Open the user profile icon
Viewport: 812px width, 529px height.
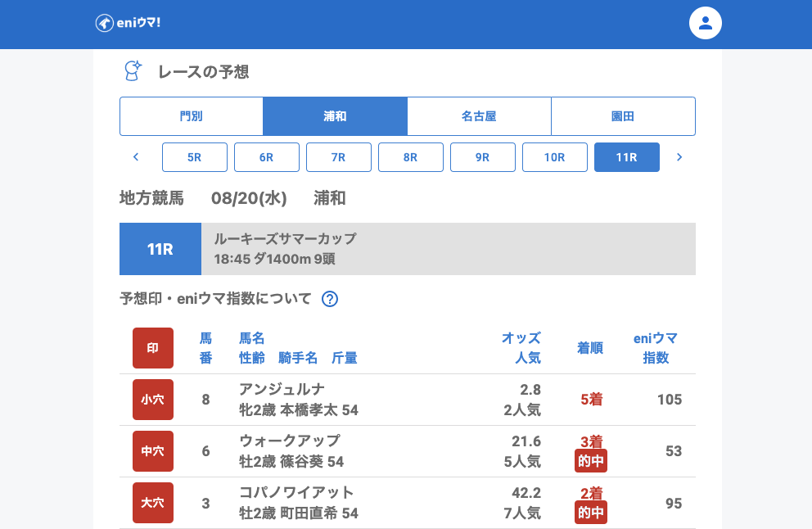(705, 24)
